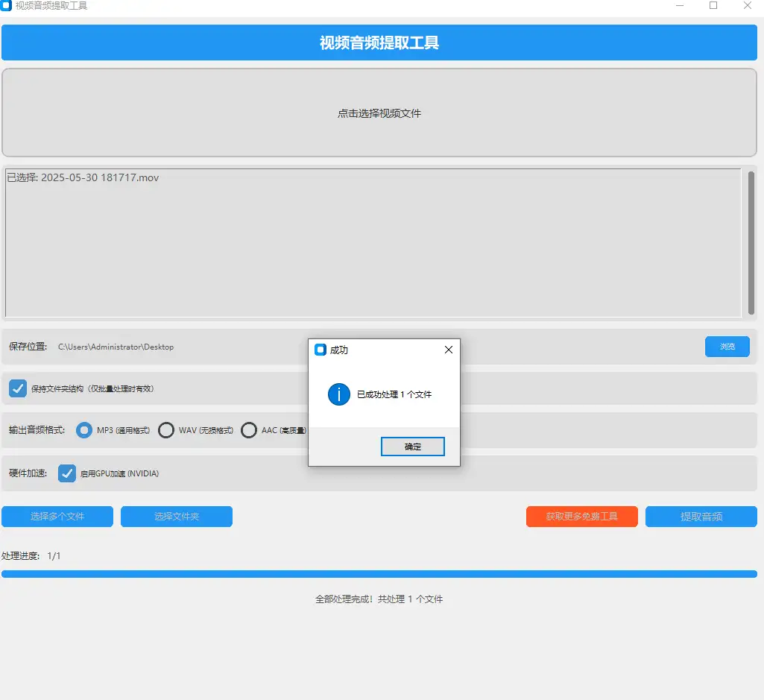Viewport: 764px width, 700px height.
Task: Click the 确定 button in success dialog
Action: pyautogui.click(x=412, y=447)
